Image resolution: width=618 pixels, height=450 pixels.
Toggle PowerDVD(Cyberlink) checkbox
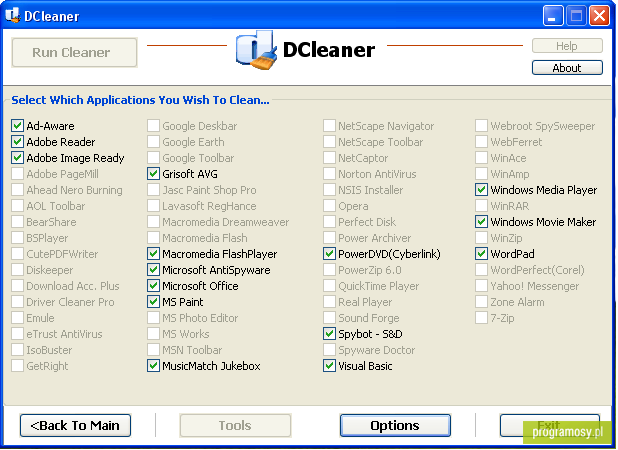coord(329,254)
